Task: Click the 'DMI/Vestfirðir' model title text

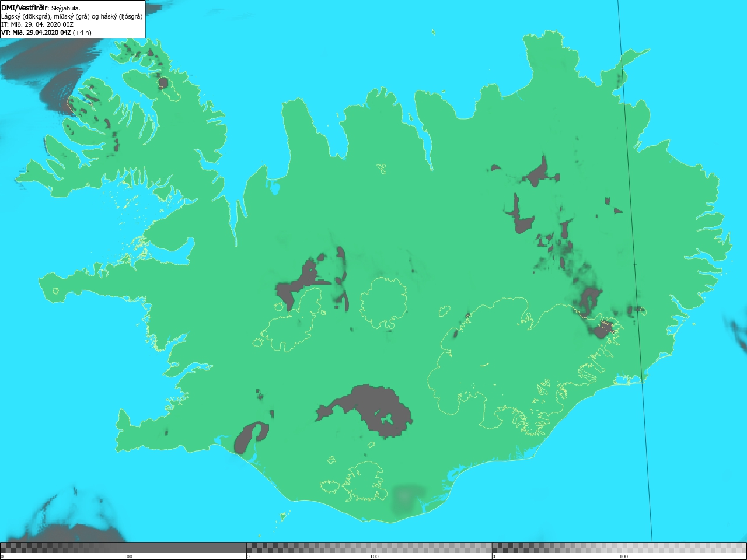Action: click(x=25, y=8)
